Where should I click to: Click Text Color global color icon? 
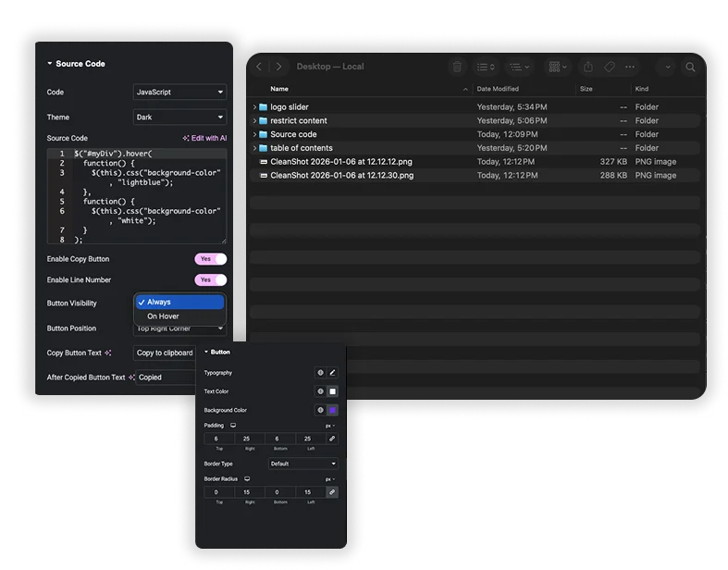pos(320,391)
